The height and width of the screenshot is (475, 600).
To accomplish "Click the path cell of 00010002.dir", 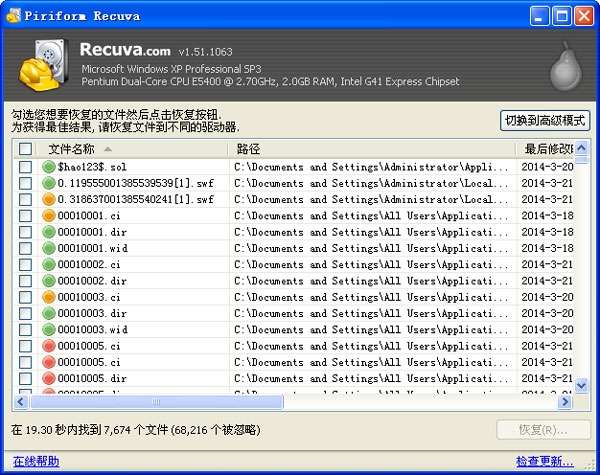I will [x=371, y=281].
